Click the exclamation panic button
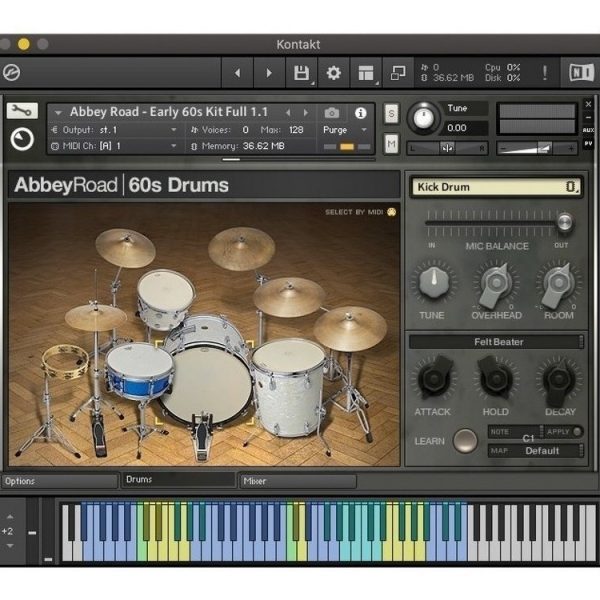The height and width of the screenshot is (600, 600). click(x=545, y=72)
